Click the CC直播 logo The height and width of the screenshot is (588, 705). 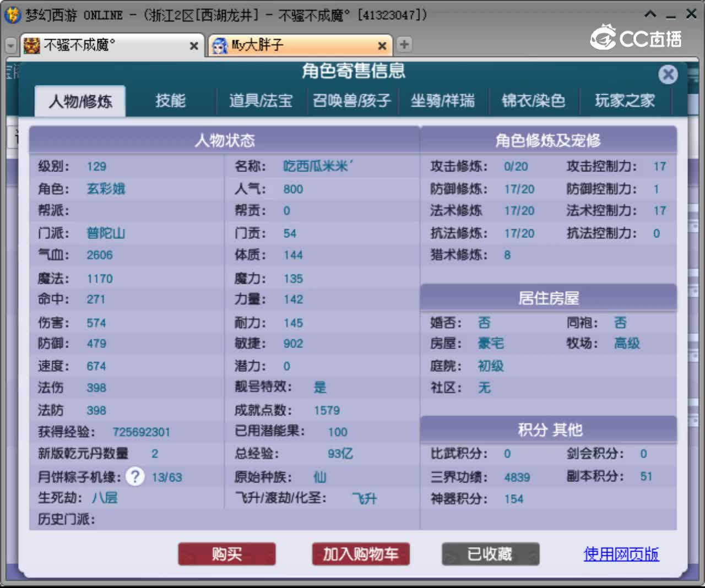pyautogui.click(x=636, y=37)
